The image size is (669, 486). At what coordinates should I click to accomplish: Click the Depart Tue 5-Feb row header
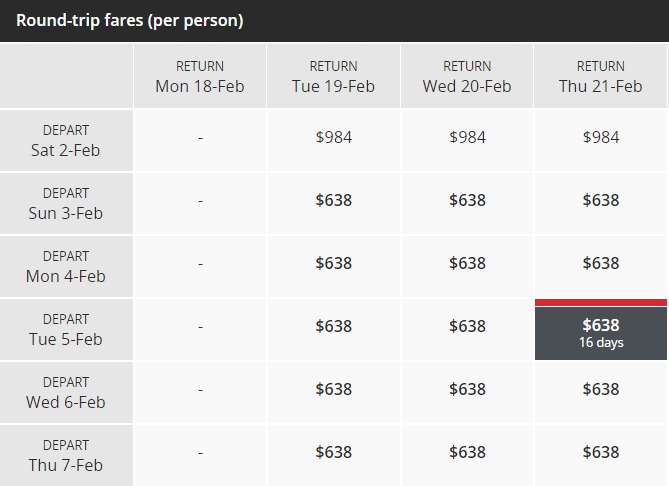[66, 329]
